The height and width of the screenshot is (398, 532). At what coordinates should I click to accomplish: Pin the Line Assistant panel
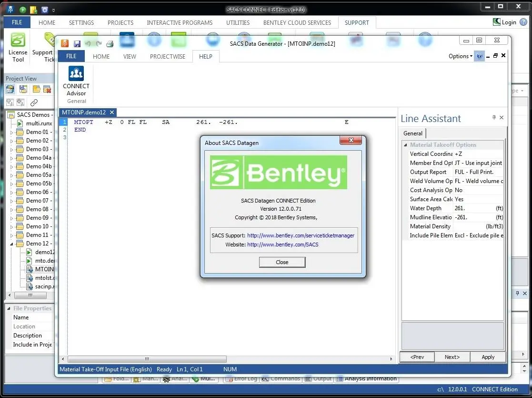[494, 118]
